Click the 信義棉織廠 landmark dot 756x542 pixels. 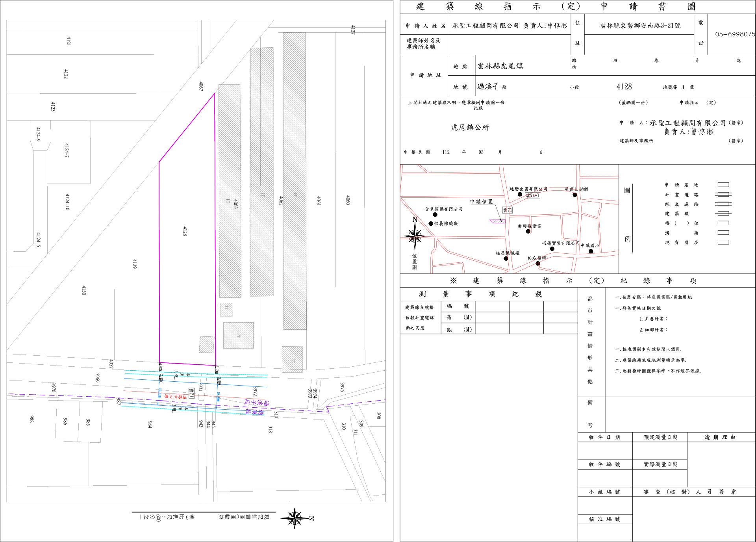[431, 223]
